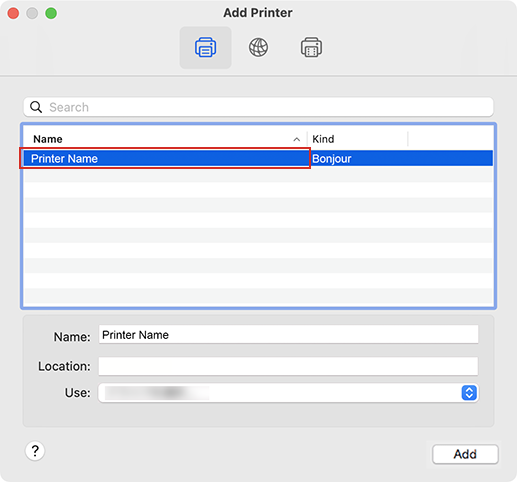Screen dimensions: 517x482
Task: Zoom the window with green button
Action: [x=51, y=13]
